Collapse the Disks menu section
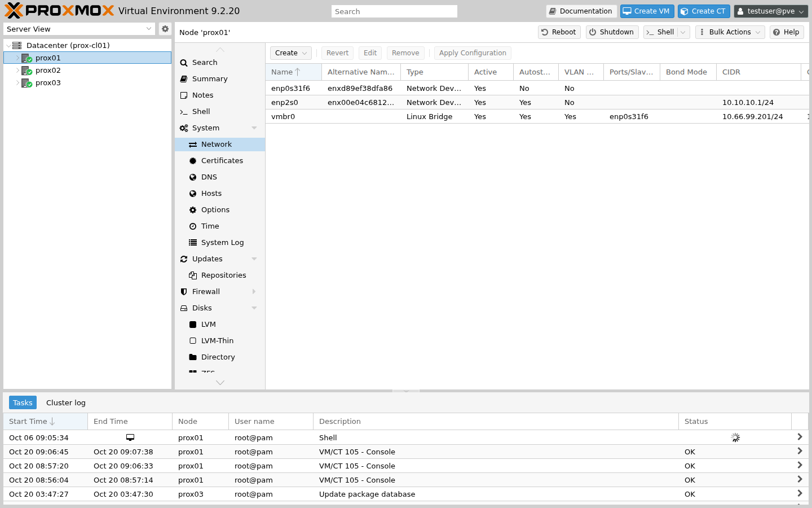This screenshot has height=508, width=812. (254, 308)
